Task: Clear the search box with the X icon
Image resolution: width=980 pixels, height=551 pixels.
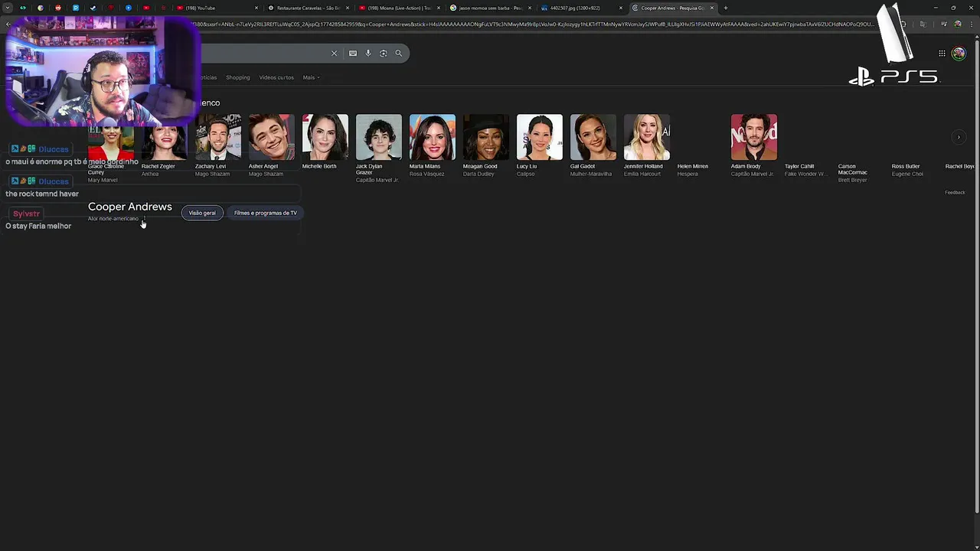Action: [x=334, y=53]
